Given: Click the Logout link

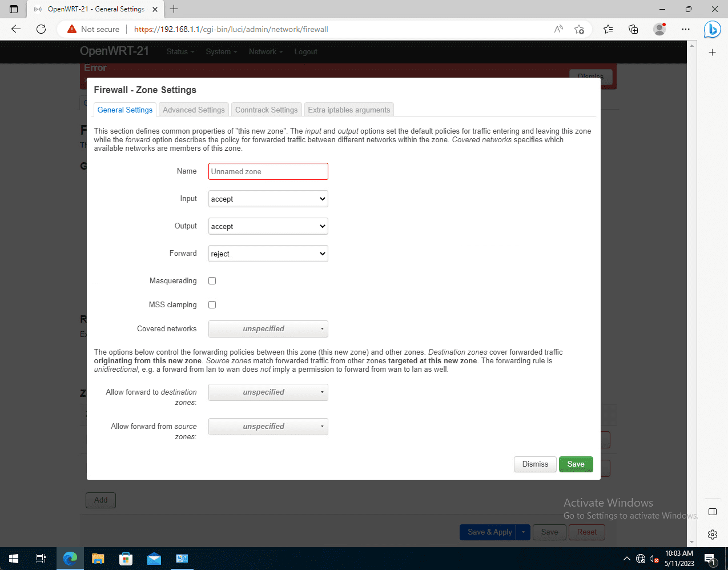Looking at the screenshot, I should pos(305,51).
